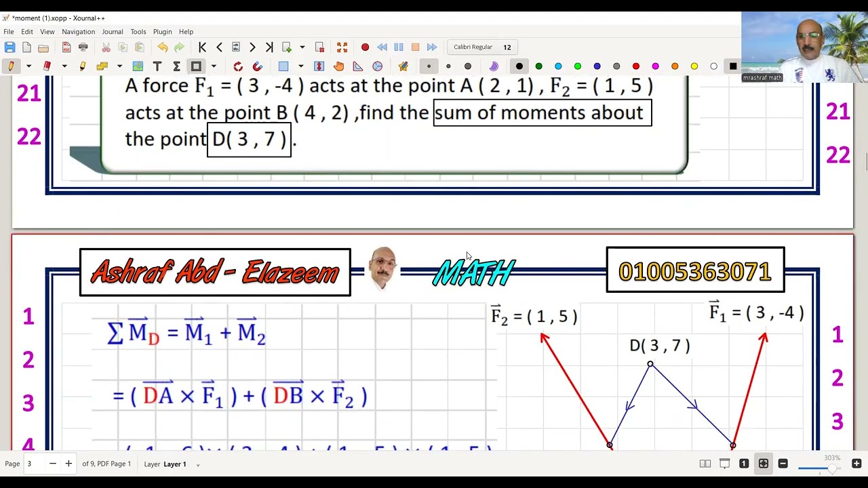The width and height of the screenshot is (868, 488).
Task: Open a file using the folder icon
Action: (43, 47)
